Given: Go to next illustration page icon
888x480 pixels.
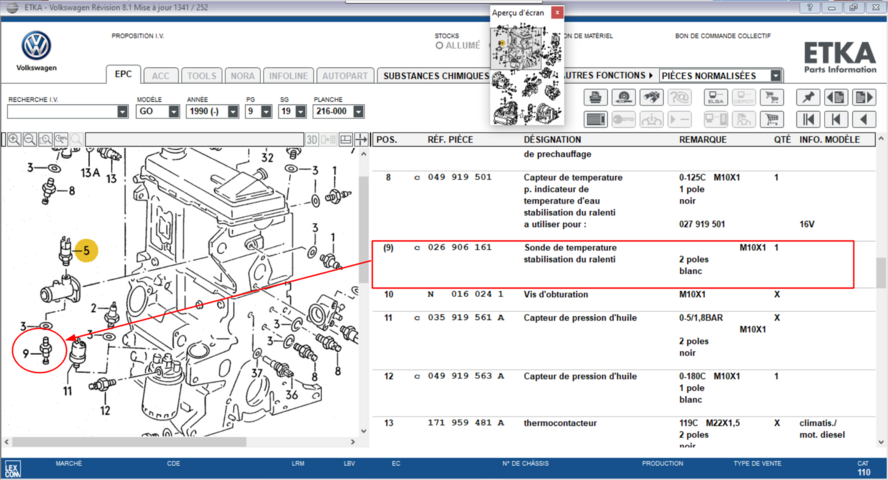Looking at the screenshot, I should 864,97.
